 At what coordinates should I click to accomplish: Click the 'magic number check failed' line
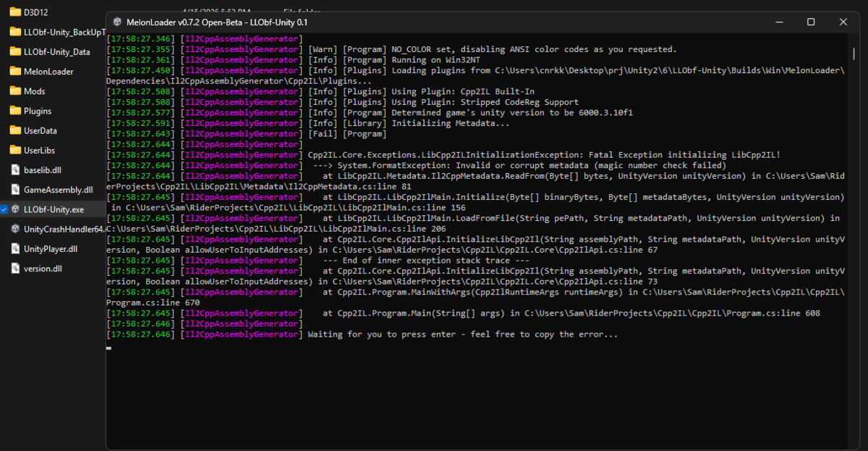click(x=416, y=166)
